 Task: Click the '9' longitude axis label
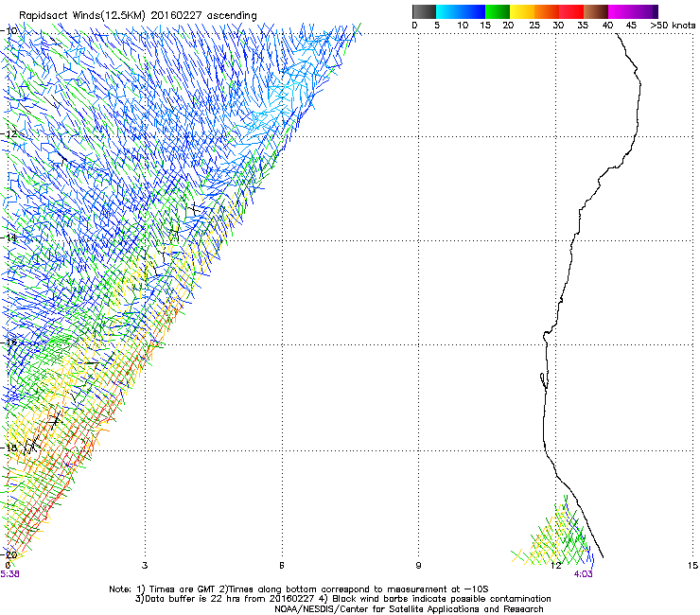[x=418, y=566]
